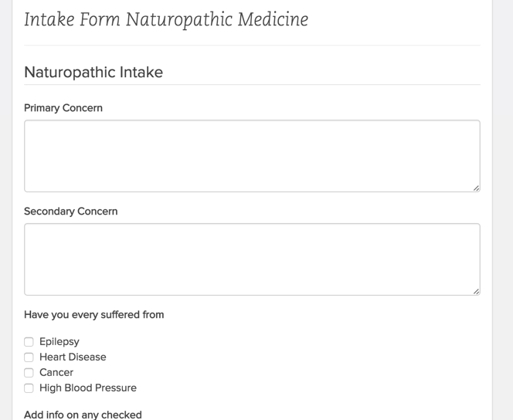
Task: Click the Secondary Concern field label
Action: (x=71, y=212)
